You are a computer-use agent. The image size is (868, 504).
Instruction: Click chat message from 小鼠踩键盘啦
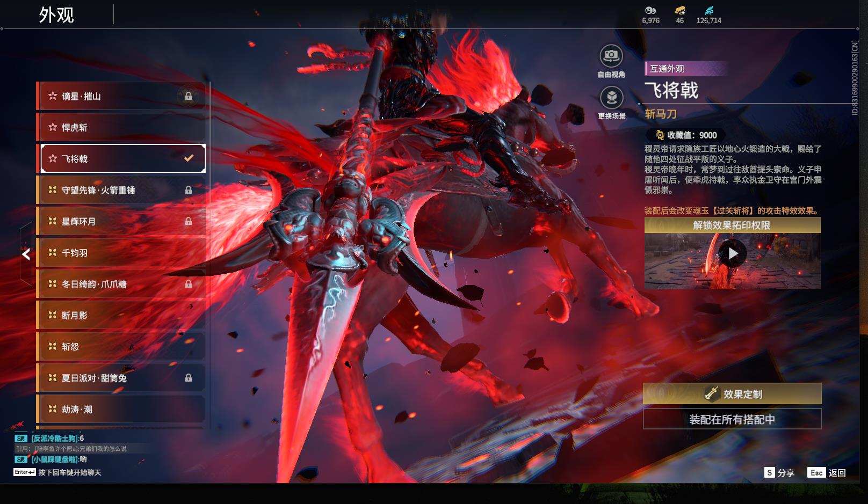click(x=59, y=459)
